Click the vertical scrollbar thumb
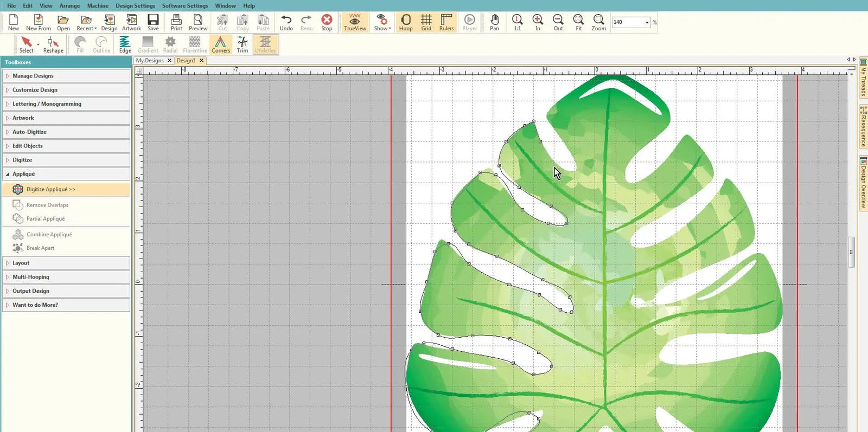This screenshot has height=432, width=868. tap(852, 252)
